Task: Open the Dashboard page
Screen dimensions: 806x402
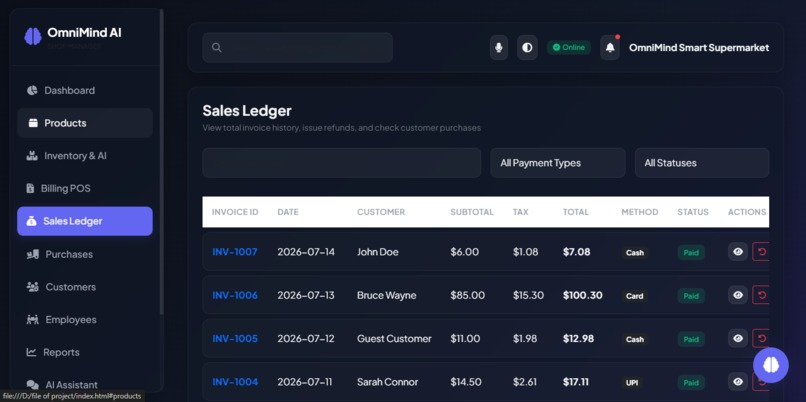Action: click(x=85, y=90)
